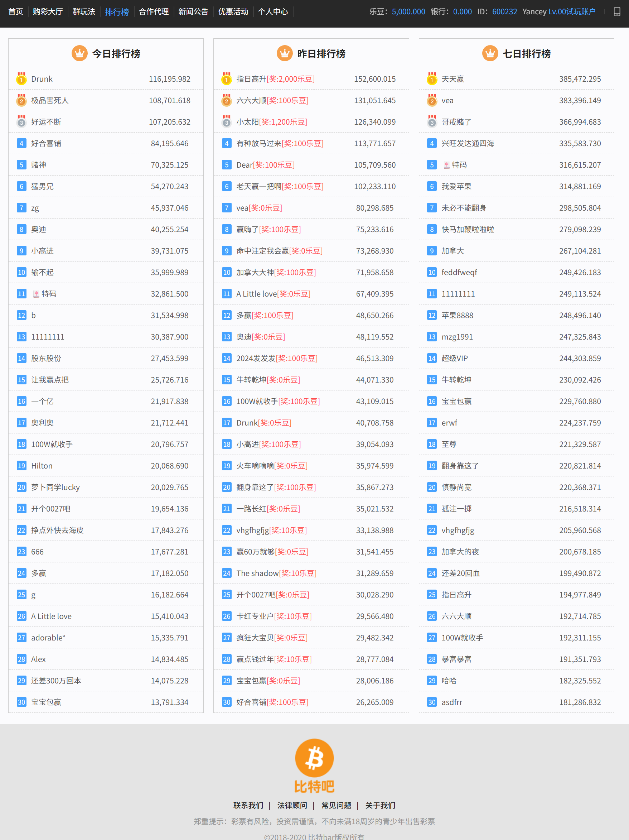Viewport: 629px width, 840px height.
Task: Go to 购彩大厅 in the navigation
Action: click(x=48, y=12)
